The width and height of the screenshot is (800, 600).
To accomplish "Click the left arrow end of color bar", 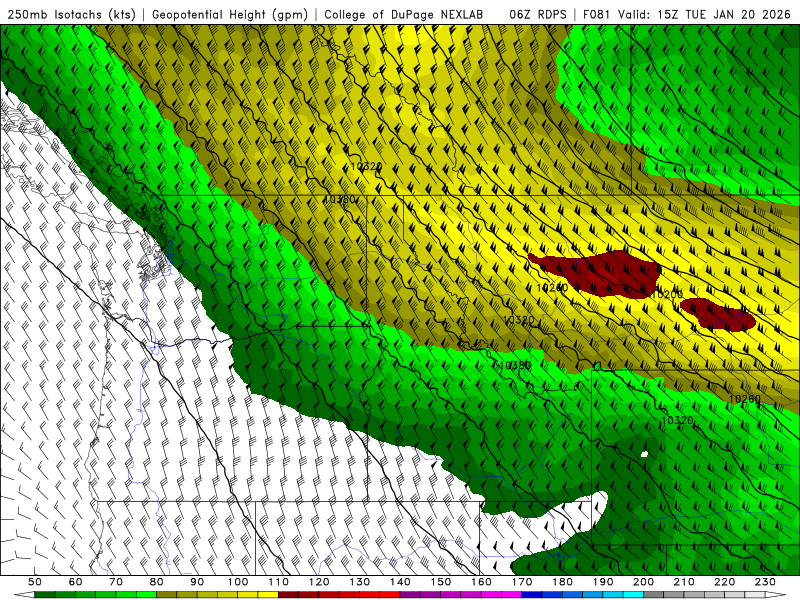I will pyautogui.click(x=24, y=595).
